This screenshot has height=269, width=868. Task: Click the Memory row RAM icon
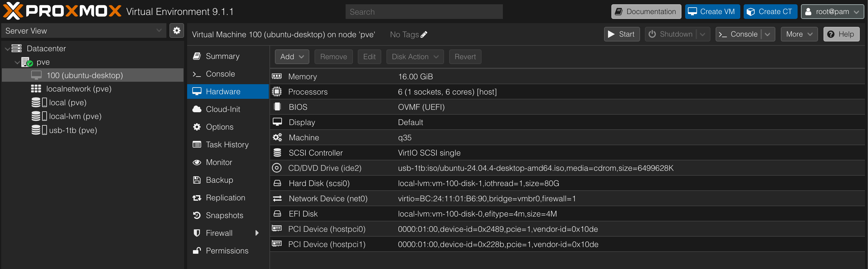click(277, 77)
